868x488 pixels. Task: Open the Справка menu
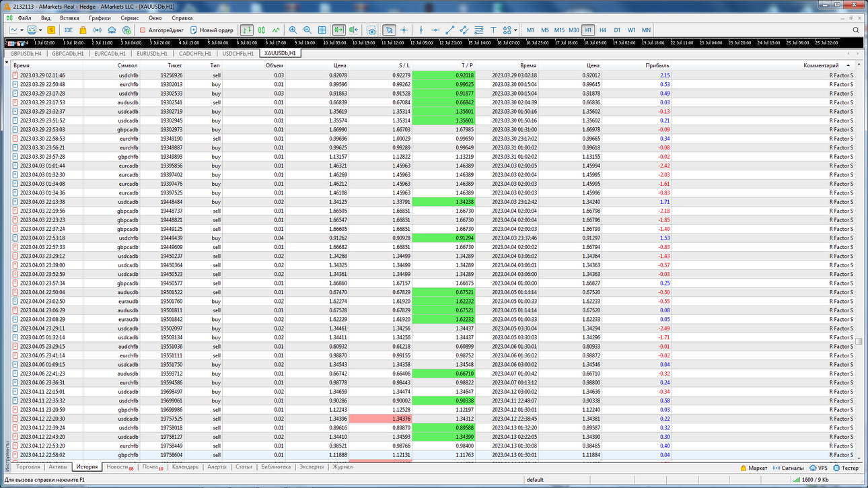(182, 18)
